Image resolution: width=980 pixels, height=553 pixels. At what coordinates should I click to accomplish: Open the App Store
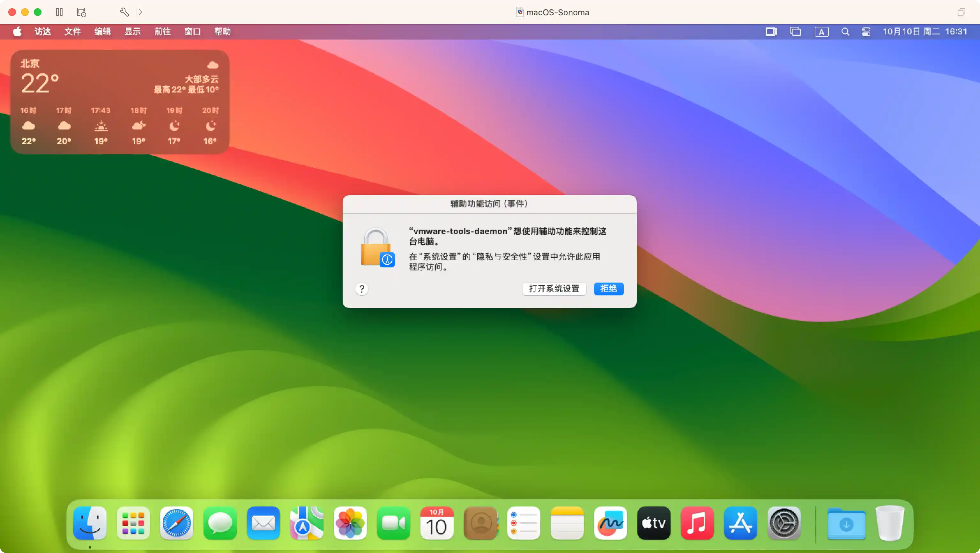pyautogui.click(x=740, y=523)
